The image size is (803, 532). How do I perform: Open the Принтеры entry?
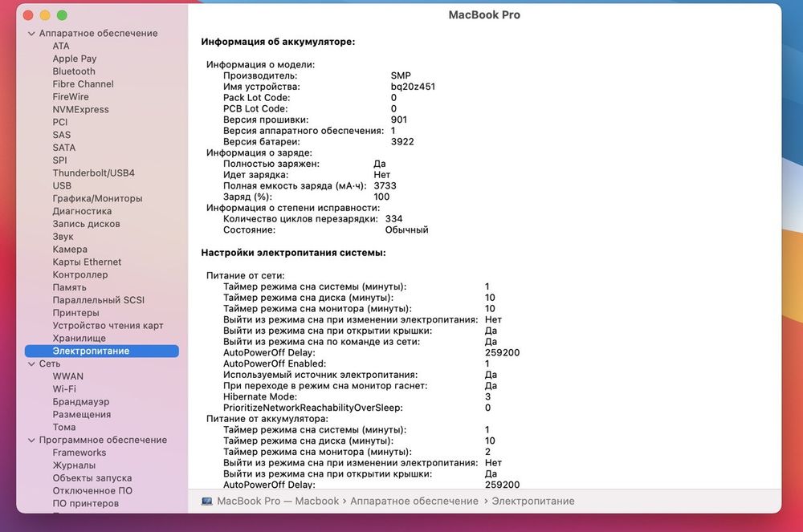75,313
